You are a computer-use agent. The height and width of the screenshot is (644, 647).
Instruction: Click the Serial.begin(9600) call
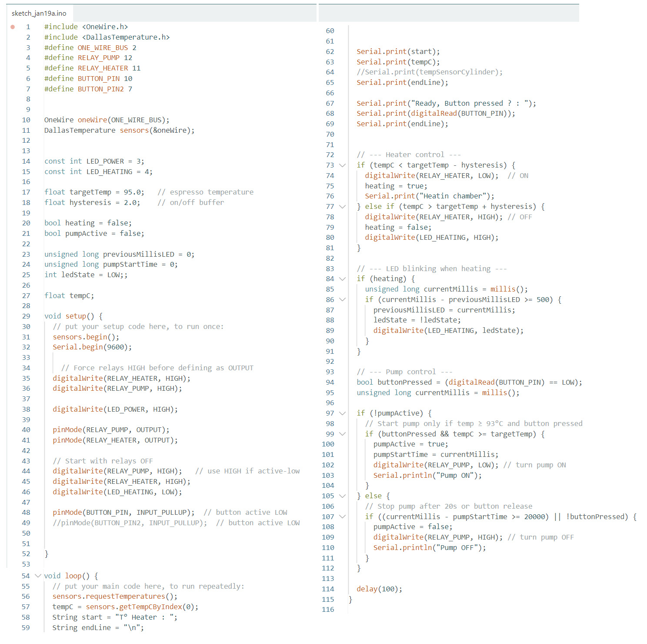[x=92, y=347]
